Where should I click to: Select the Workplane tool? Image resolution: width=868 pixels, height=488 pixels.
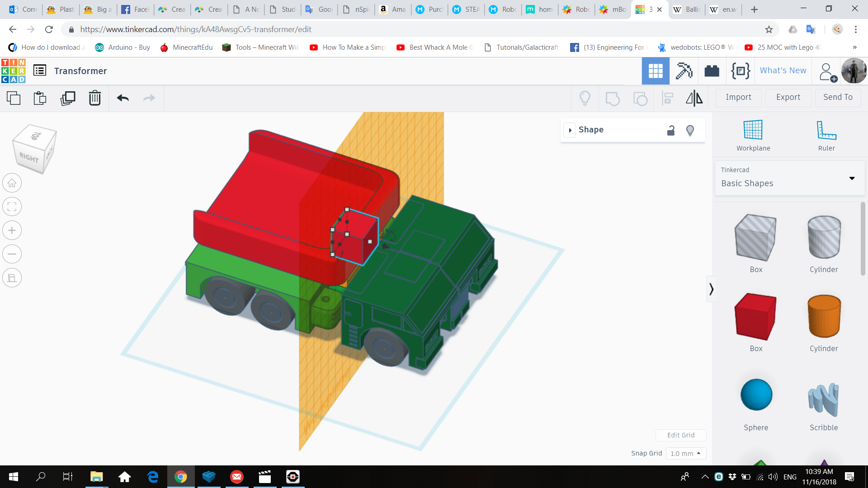point(753,135)
